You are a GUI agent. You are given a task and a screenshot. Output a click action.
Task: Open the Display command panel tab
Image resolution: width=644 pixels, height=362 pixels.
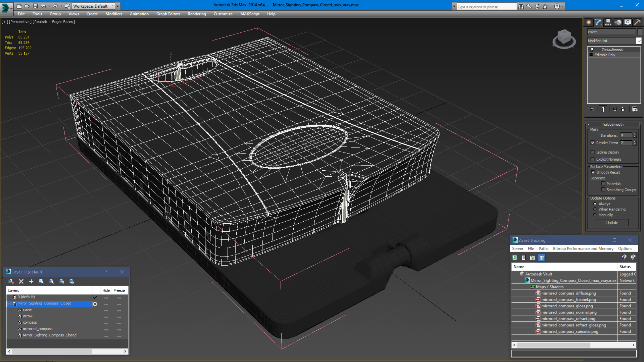tap(628, 23)
